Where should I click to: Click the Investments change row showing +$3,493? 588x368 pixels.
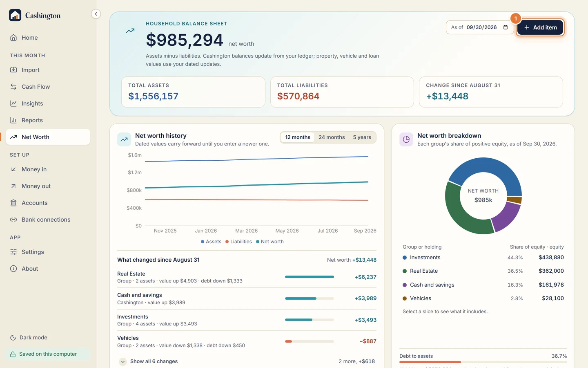[247, 320]
